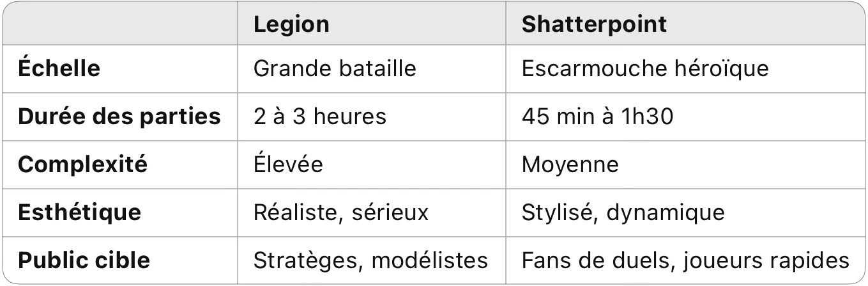Select the Durée des parties row label
This screenshot has width=868, height=286.
point(119,116)
